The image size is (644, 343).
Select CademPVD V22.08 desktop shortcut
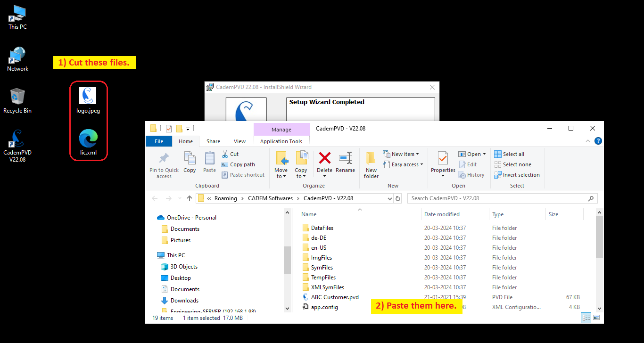click(x=17, y=146)
